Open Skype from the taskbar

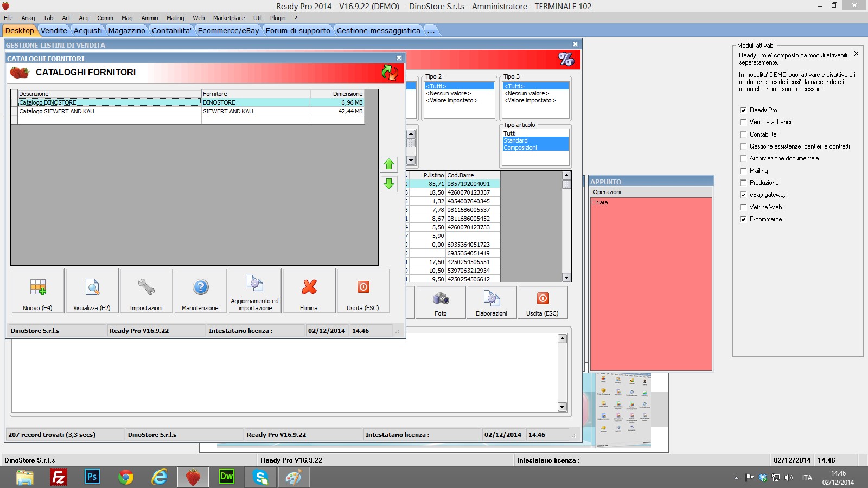(x=260, y=477)
